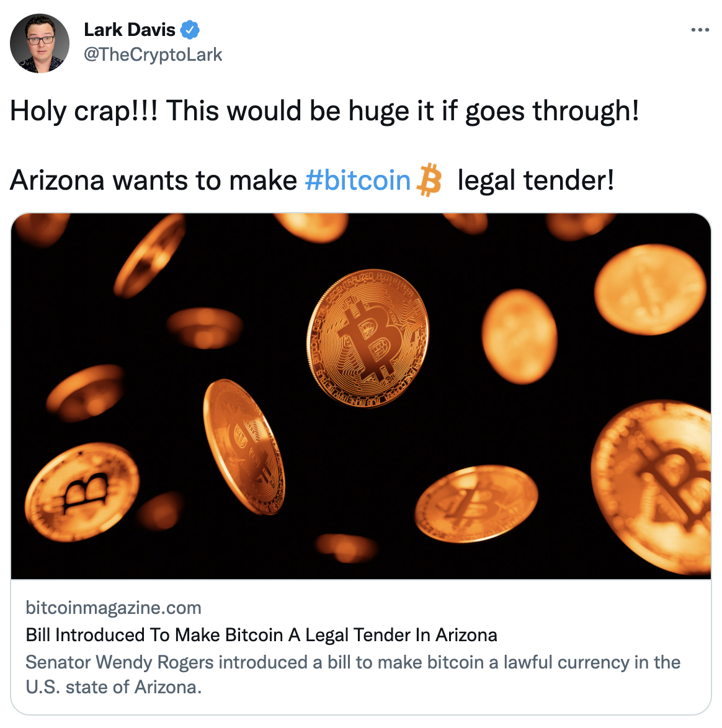
Task: Click the 'legal tender!' text
Action: point(536,180)
